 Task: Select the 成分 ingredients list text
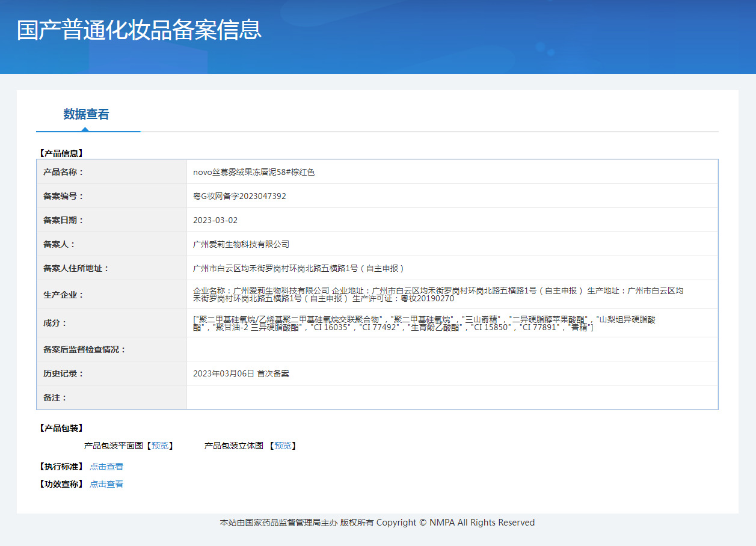click(424, 323)
